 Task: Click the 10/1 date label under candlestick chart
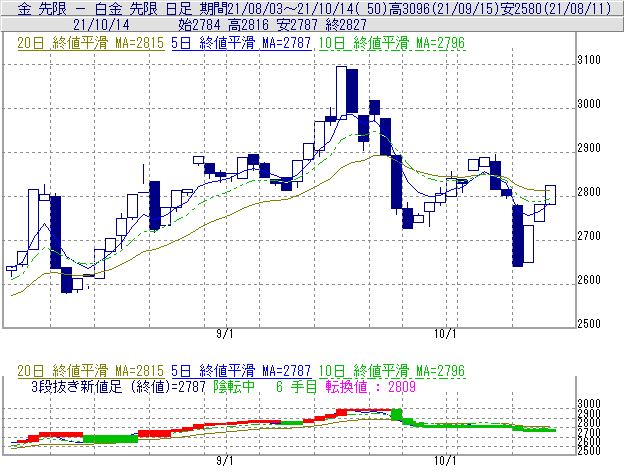tap(445, 333)
